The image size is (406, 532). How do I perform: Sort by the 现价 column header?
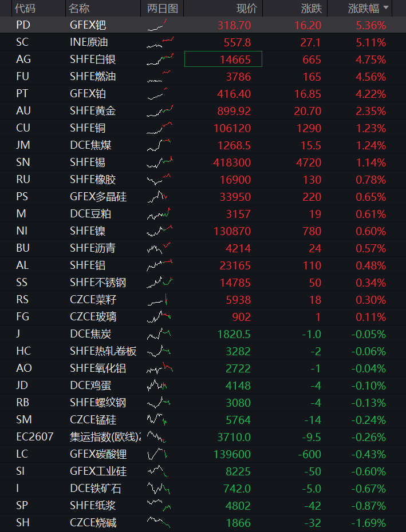tap(247, 8)
